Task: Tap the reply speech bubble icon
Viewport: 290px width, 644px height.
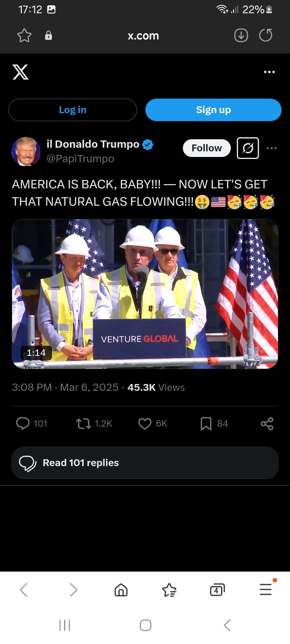Action: tap(23, 423)
